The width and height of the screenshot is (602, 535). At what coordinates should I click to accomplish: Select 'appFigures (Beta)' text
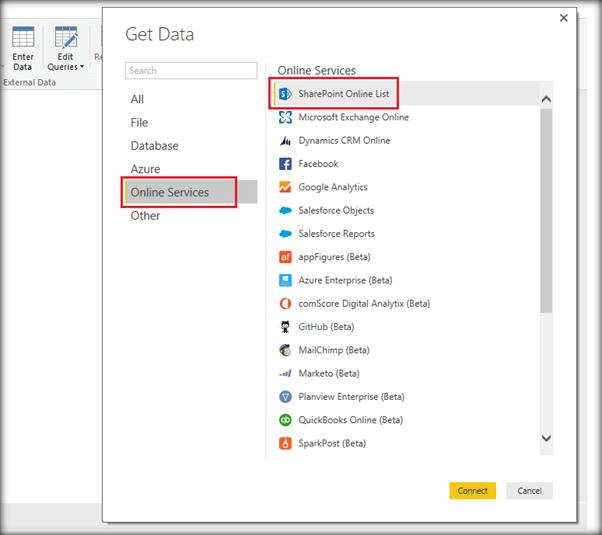(334, 257)
